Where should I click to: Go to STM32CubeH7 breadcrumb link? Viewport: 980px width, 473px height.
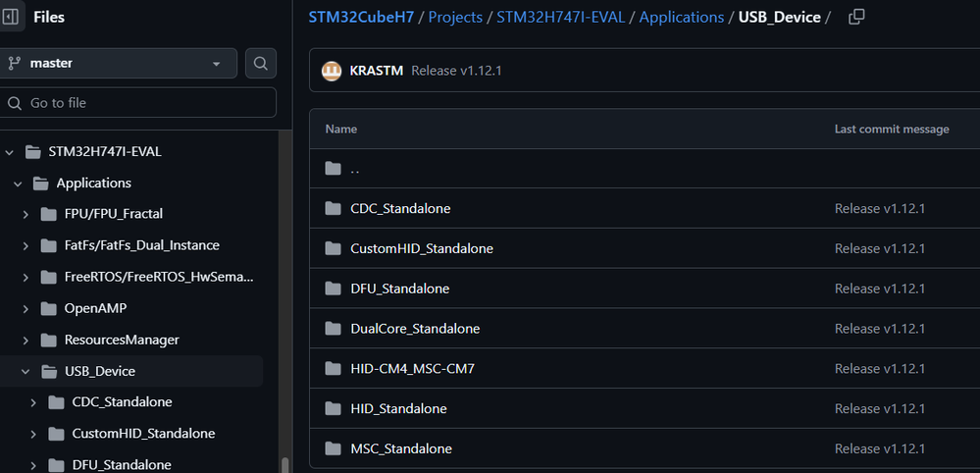(362, 18)
